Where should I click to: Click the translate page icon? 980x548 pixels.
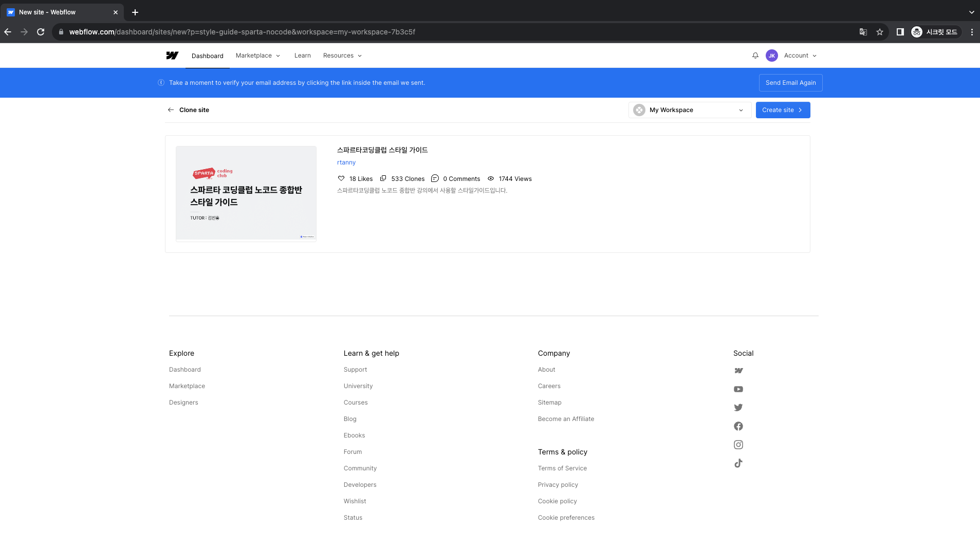coord(863,32)
